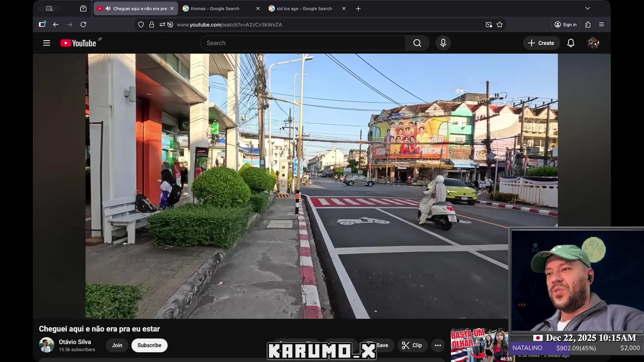Open the Otávio Silva channel name
The image size is (644, 362).
tap(75, 342)
